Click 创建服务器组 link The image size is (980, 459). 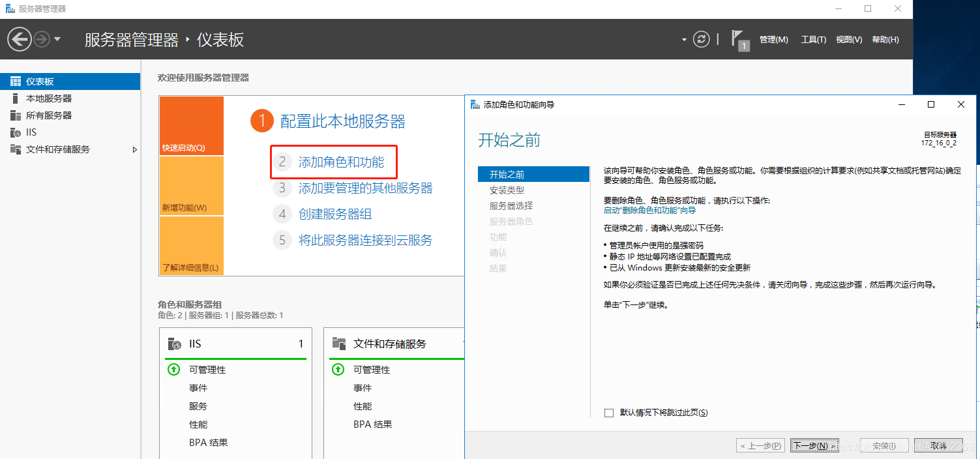[335, 214]
